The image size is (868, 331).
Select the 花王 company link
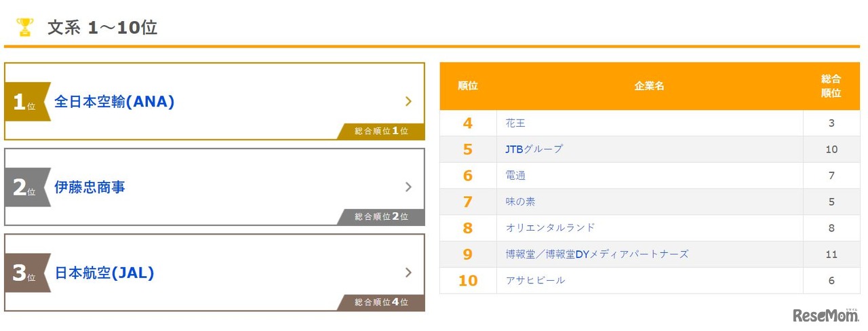tap(515, 123)
